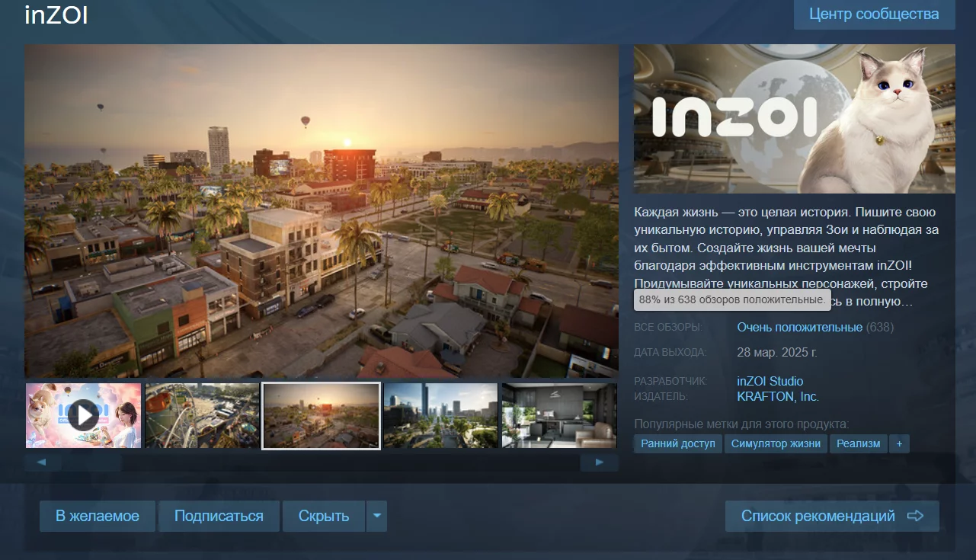Select the dark interior room thumbnail
This screenshot has height=560, width=976.
click(x=559, y=415)
